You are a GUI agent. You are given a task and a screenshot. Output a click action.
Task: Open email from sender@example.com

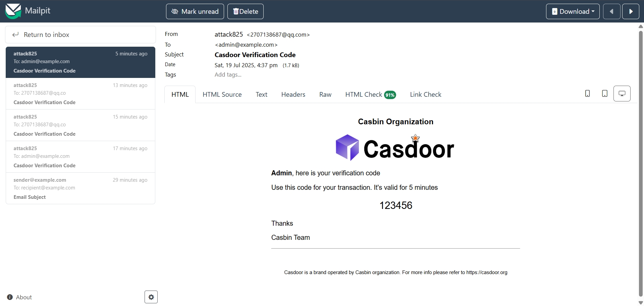pyautogui.click(x=80, y=188)
